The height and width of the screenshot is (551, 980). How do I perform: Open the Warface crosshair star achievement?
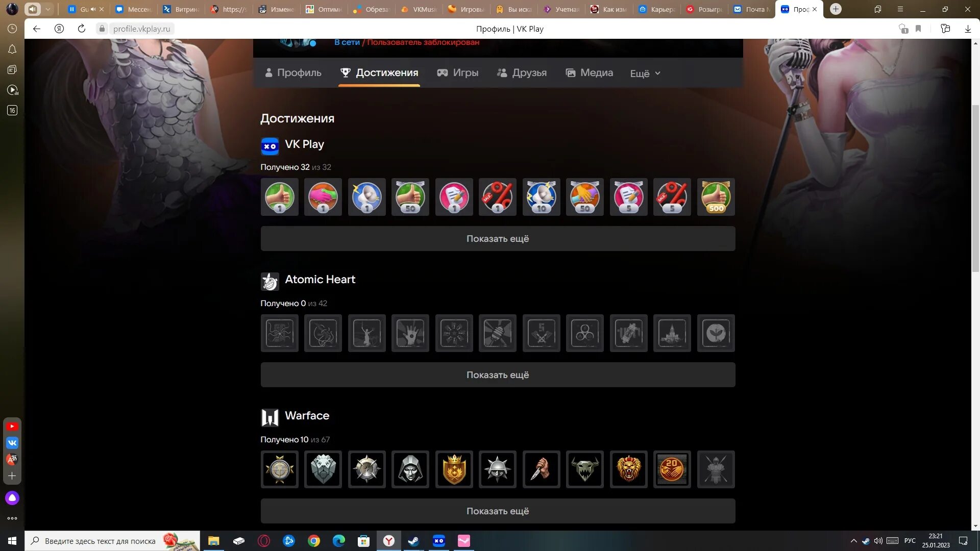point(279,469)
